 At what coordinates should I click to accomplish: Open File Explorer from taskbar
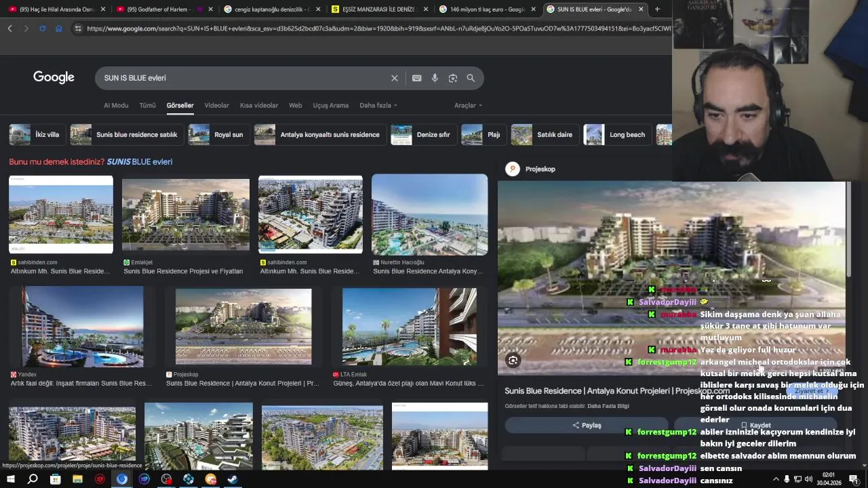[77, 479]
